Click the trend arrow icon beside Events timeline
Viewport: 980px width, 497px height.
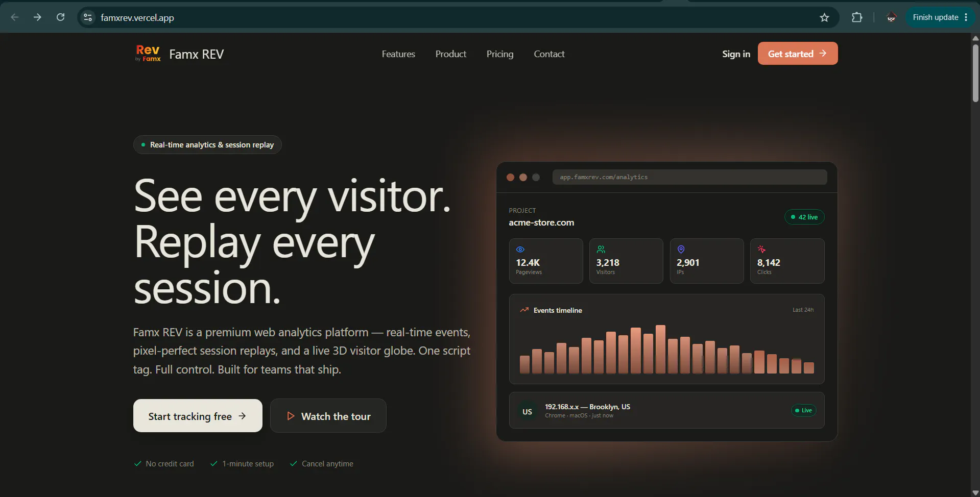pos(524,310)
